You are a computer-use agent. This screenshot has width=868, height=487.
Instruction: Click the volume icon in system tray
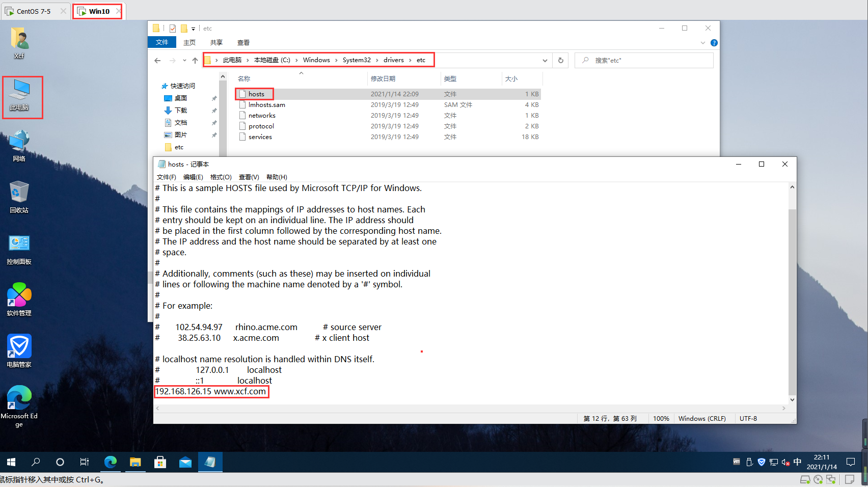(x=785, y=462)
